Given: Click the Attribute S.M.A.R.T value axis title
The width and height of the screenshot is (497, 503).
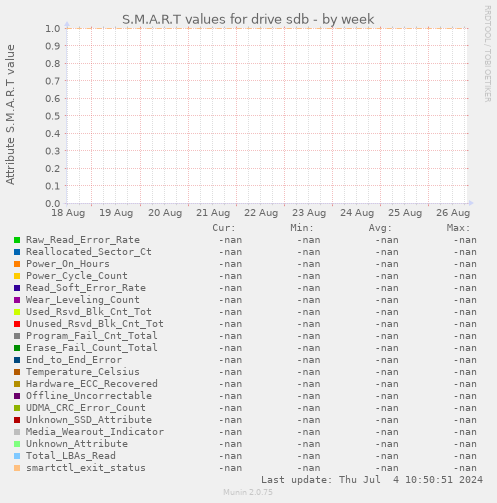Looking at the screenshot, I should 10,115.
